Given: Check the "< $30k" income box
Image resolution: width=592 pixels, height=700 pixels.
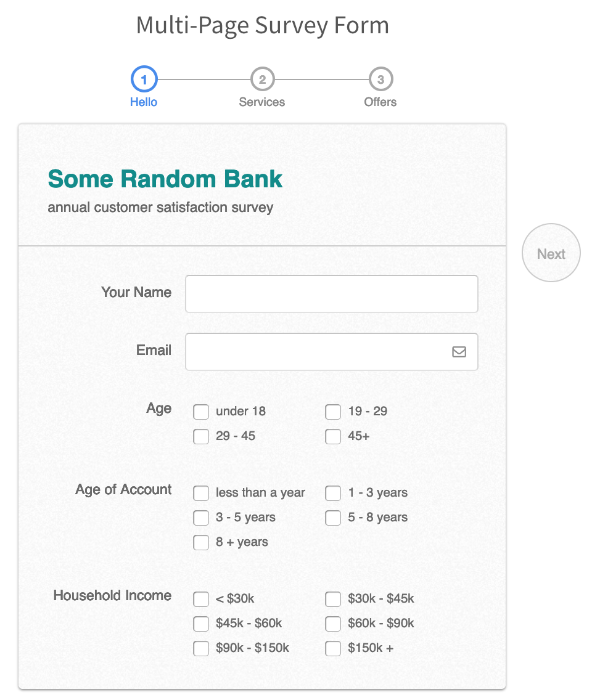Looking at the screenshot, I should [x=201, y=599].
